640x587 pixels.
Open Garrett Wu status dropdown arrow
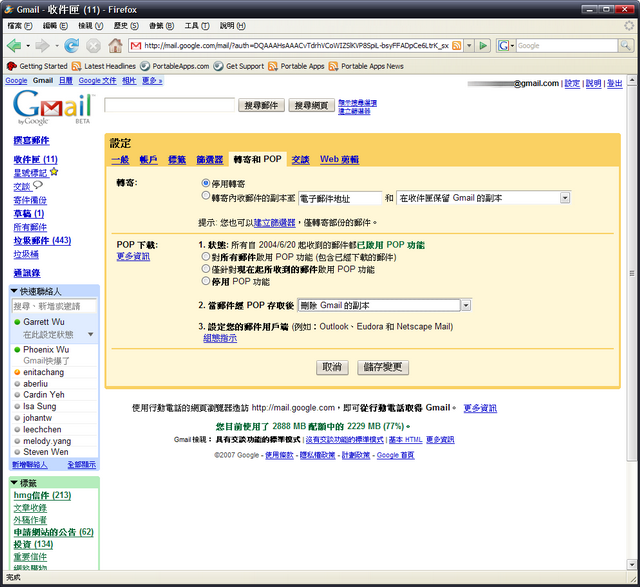[x=91, y=334]
